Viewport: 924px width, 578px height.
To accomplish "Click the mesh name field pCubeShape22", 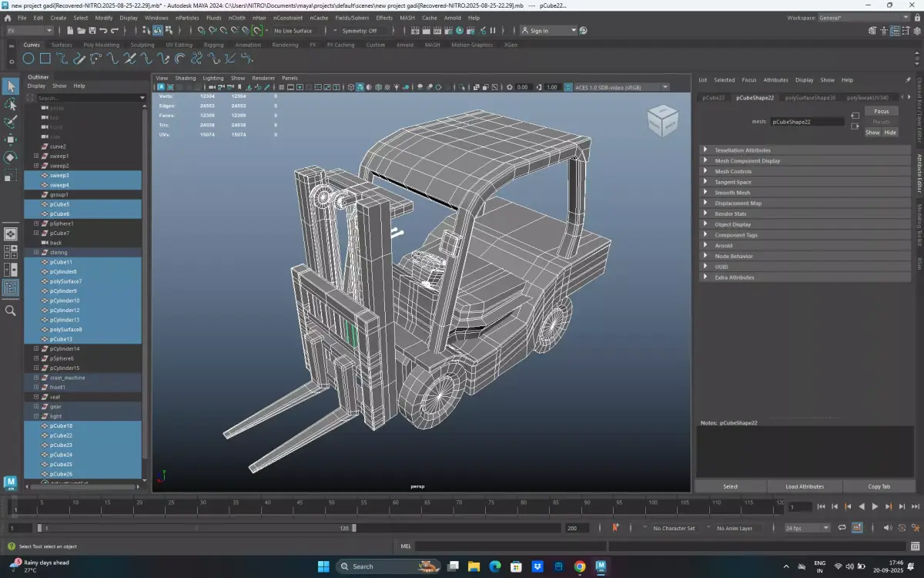I will [807, 122].
